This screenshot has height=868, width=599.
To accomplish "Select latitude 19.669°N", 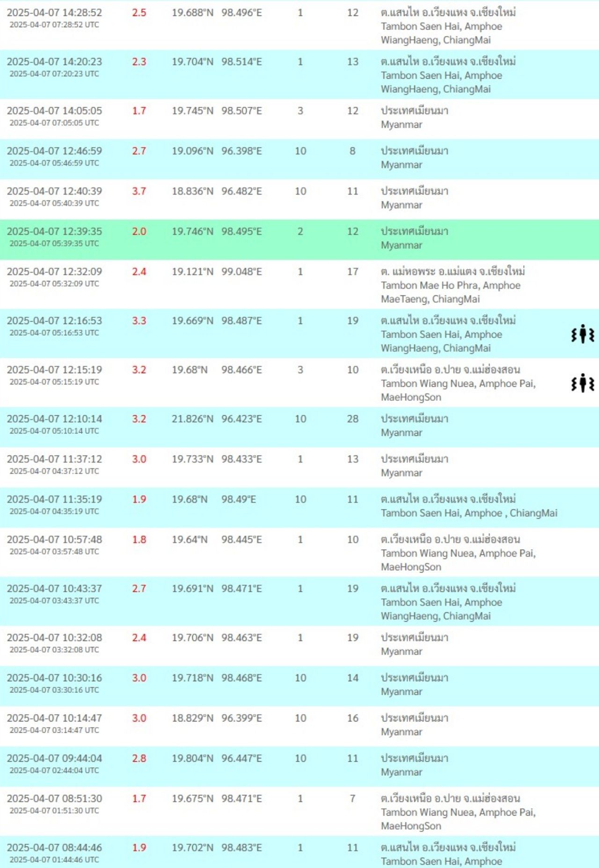I will (192, 321).
